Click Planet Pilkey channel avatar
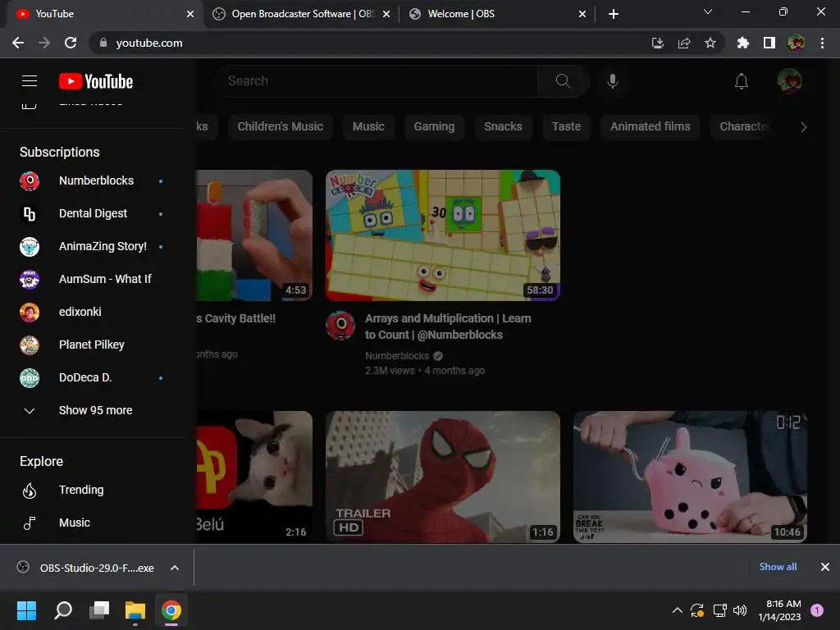Viewport: 840px width, 630px height. point(30,345)
